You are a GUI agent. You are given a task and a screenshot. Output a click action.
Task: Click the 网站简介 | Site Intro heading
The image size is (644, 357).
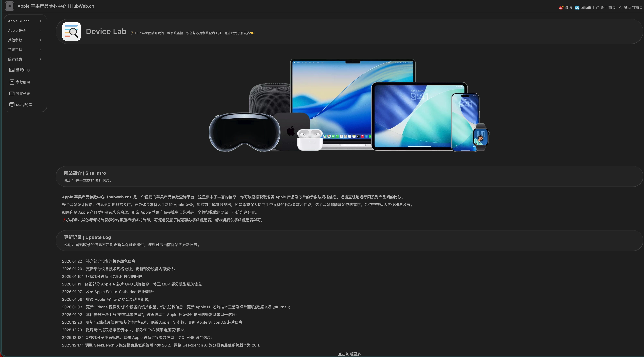point(85,173)
